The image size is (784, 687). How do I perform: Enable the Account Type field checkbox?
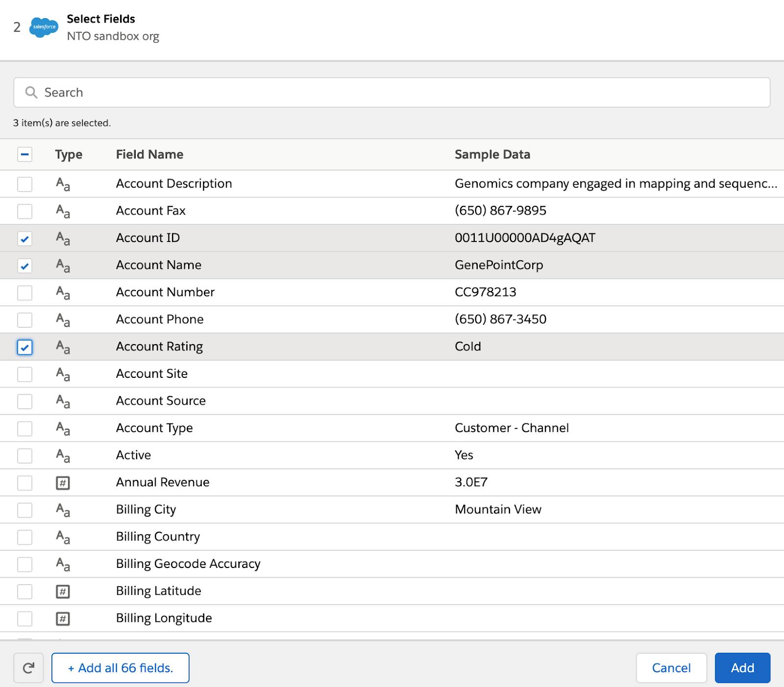(x=24, y=429)
